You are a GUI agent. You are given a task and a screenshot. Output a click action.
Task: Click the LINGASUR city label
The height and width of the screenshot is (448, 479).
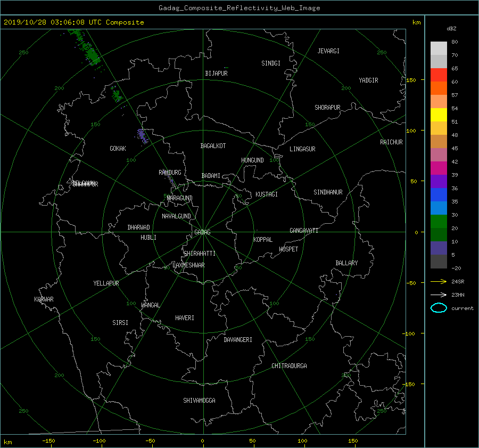click(x=302, y=149)
